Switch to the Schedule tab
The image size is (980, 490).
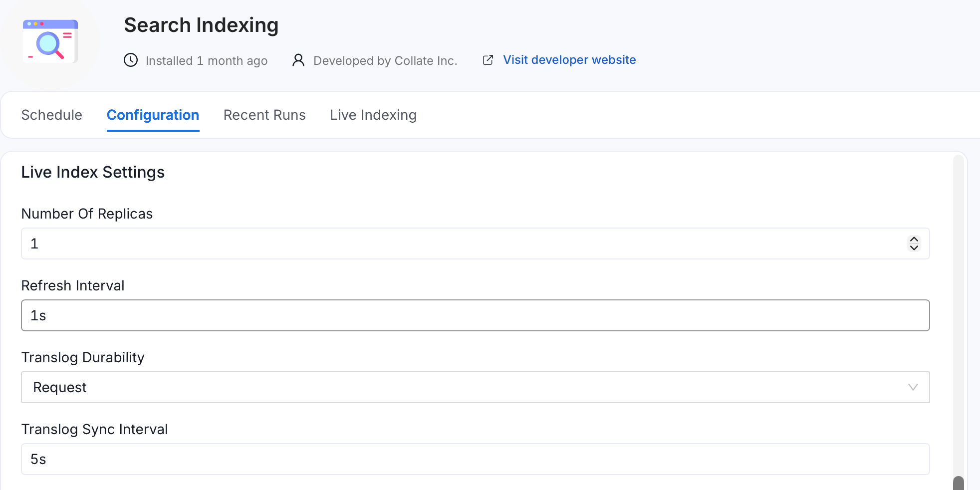tap(52, 115)
